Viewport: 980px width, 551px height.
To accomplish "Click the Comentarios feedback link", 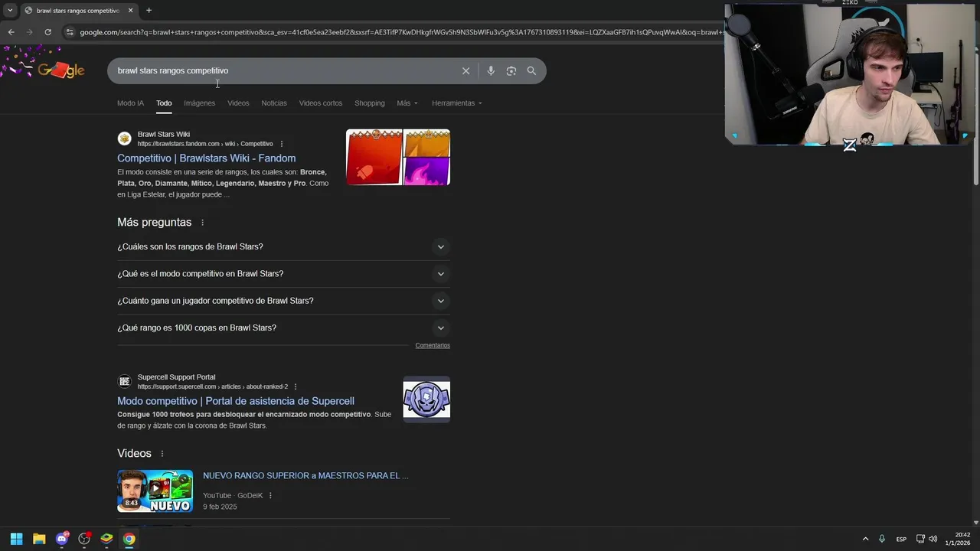I will [x=433, y=346].
